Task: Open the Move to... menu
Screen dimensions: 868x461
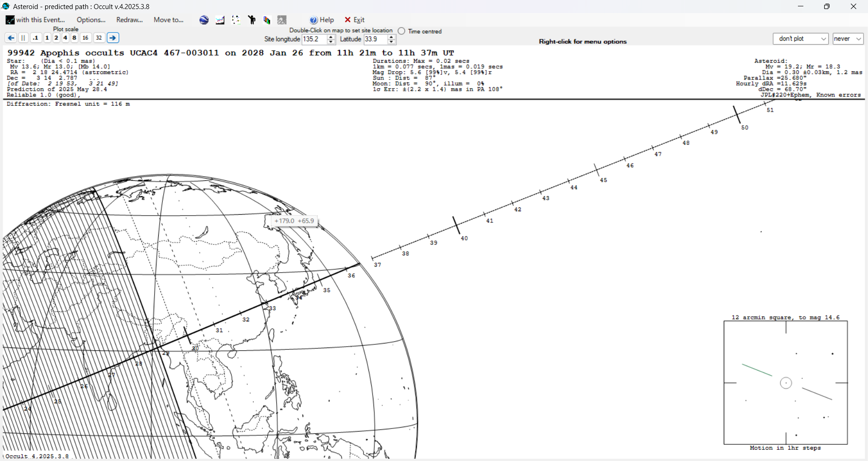Action: pos(169,20)
